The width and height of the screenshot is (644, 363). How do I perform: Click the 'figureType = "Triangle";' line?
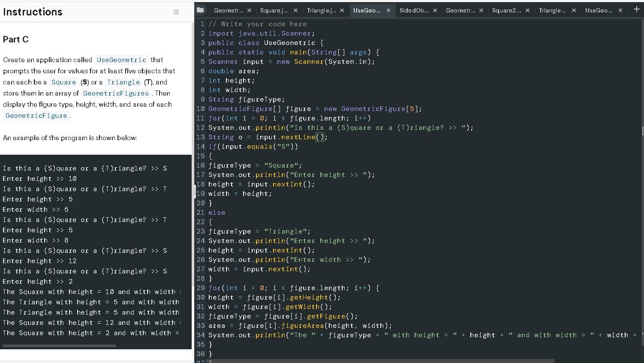point(259,231)
